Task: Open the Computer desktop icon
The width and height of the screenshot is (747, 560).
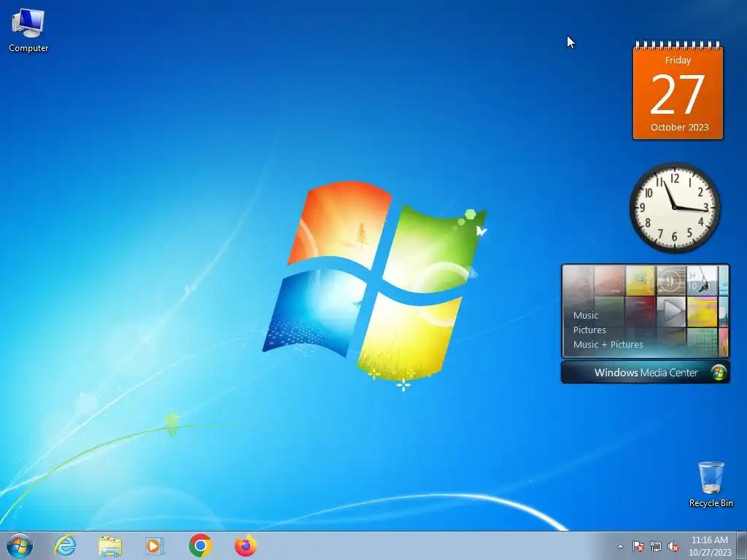Action: click(28, 29)
